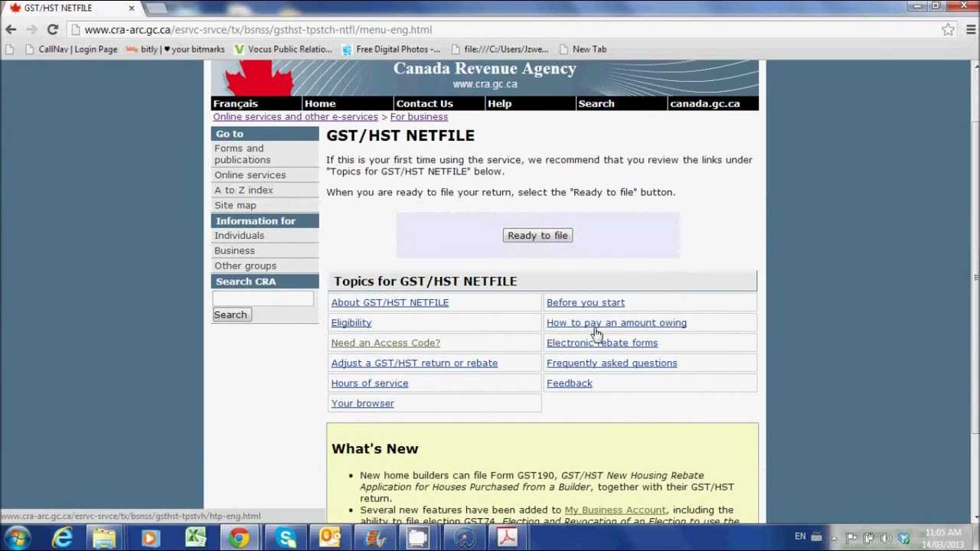
Task: Click the volume speaker tray icon
Action: point(886,537)
